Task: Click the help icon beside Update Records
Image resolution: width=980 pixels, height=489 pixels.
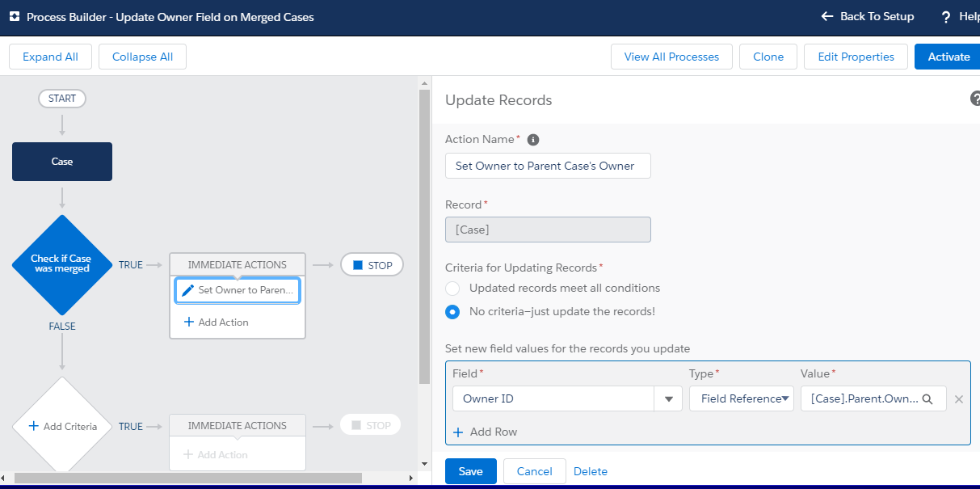Action: (975, 99)
